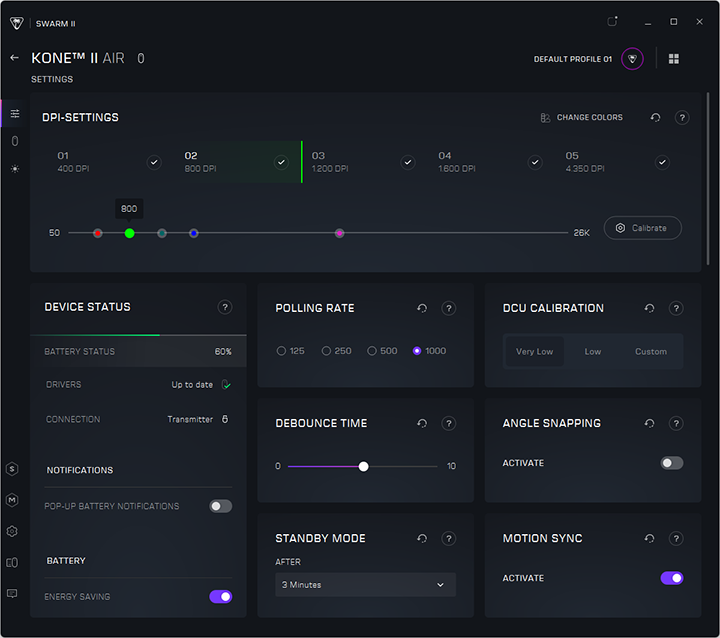Click Change Colors button

click(x=581, y=118)
